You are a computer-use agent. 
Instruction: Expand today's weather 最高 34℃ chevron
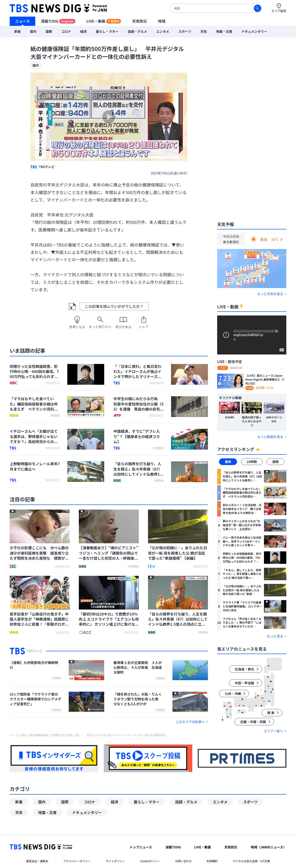[x=281, y=239]
